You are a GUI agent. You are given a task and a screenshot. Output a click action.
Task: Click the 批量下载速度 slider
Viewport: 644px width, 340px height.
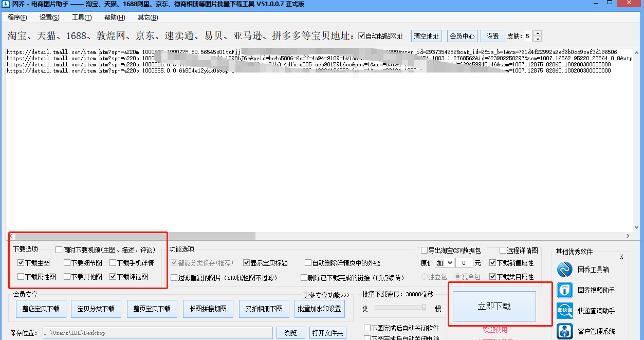pos(401,308)
